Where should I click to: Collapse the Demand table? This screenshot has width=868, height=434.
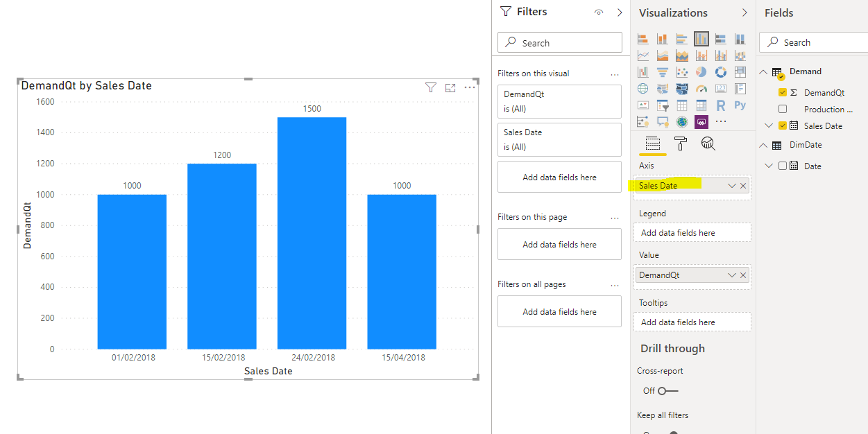[764, 72]
